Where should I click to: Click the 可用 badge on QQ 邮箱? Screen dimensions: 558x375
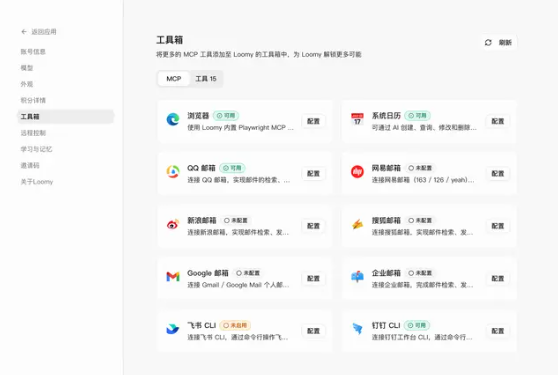tap(232, 168)
